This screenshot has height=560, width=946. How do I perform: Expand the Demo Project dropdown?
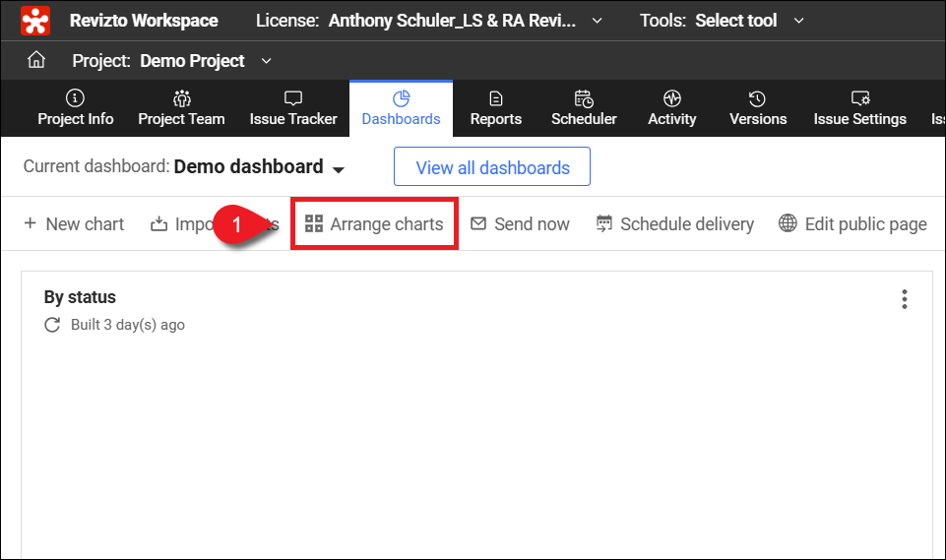[266, 61]
